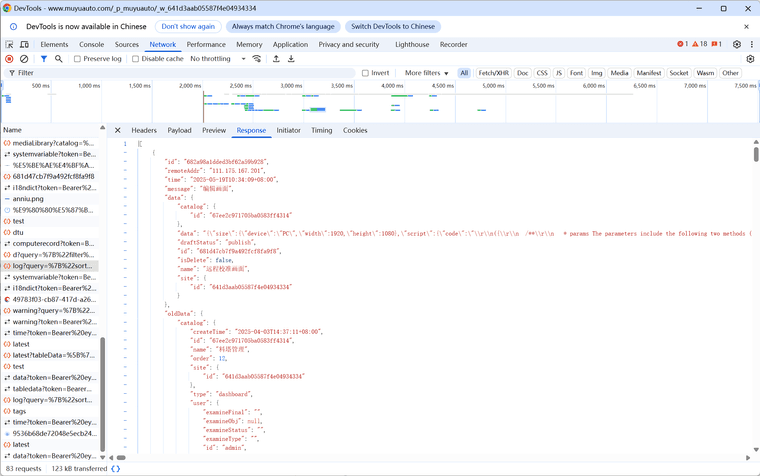Activate the inspect element picker
Image resolution: width=760 pixels, height=476 pixels.
pyautogui.click(x=10, y=45)
